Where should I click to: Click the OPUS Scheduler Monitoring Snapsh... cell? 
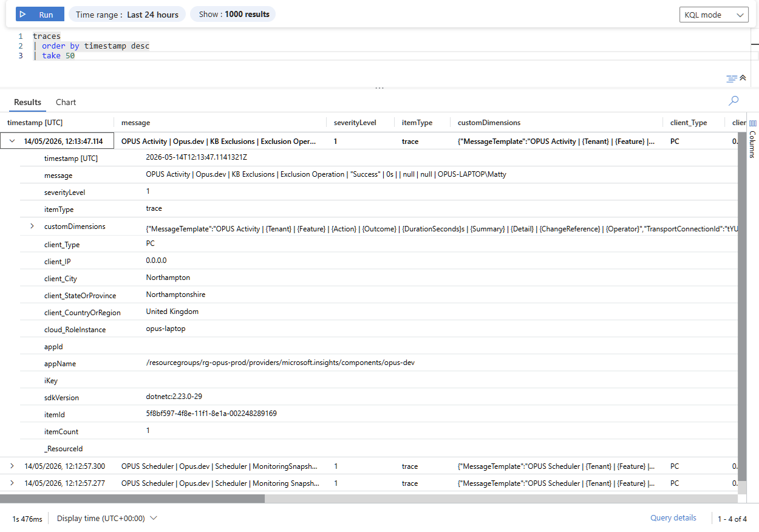219,483
